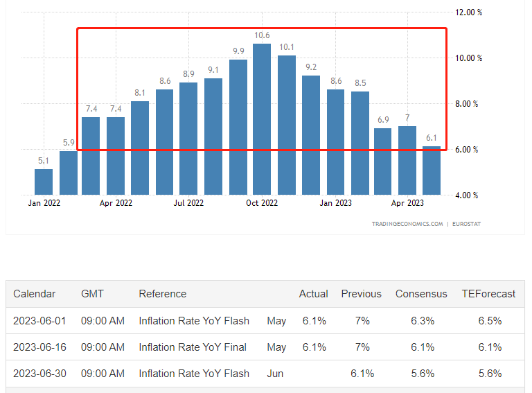Click the GMT column header
Viewport: 532px width, 393px height.
(x=92, y=294)
